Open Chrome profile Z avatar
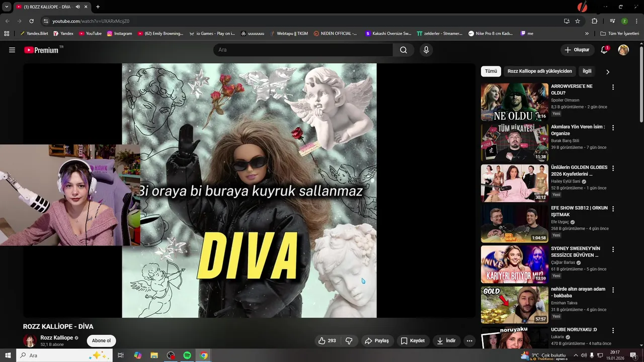644x362 pixels. (624, 21)
